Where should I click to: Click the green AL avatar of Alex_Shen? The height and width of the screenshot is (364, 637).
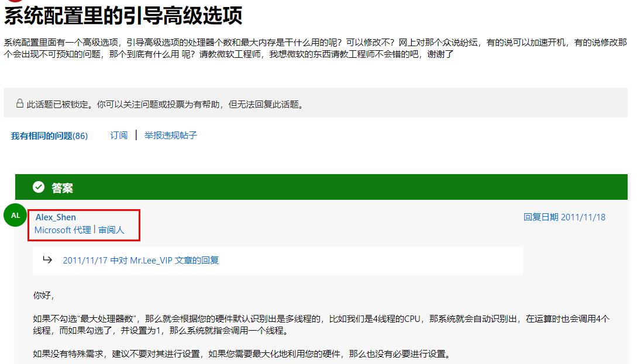15,216
